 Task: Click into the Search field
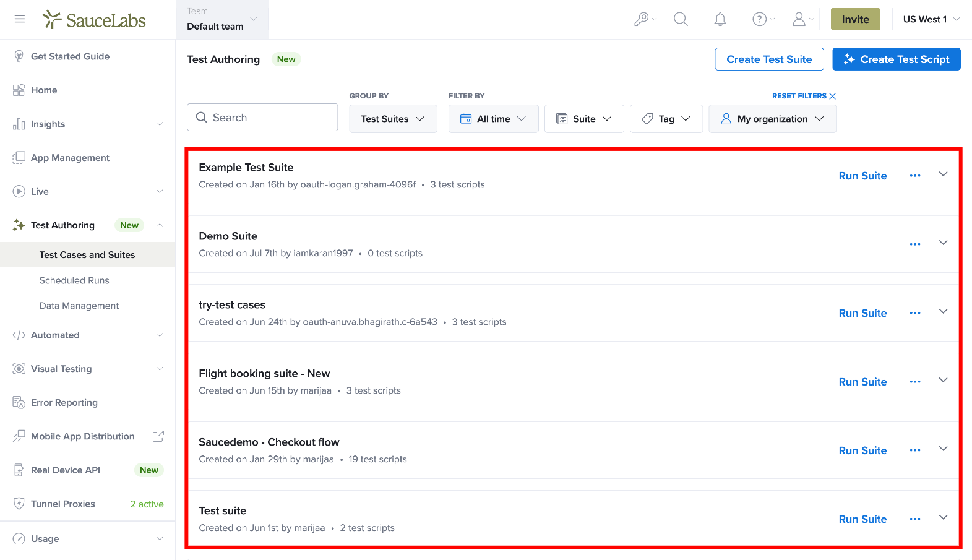pyautogui.click(x=262, y=118)
